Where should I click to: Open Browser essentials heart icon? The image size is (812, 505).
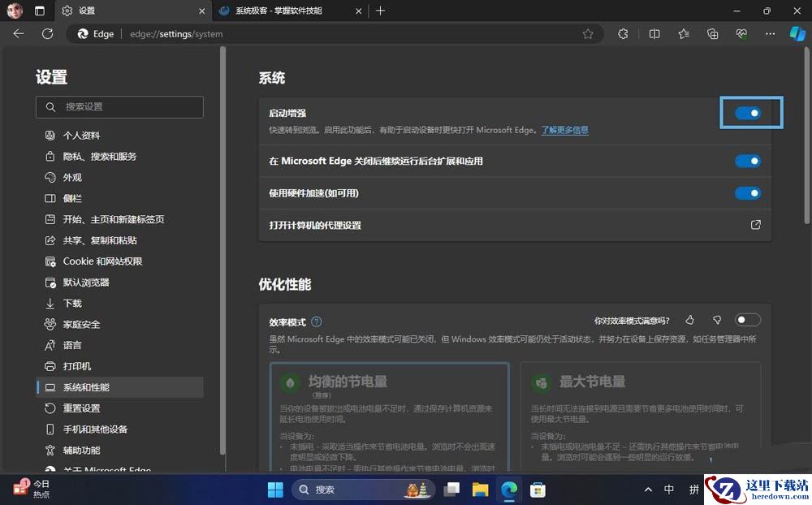(x=741, y=33)
